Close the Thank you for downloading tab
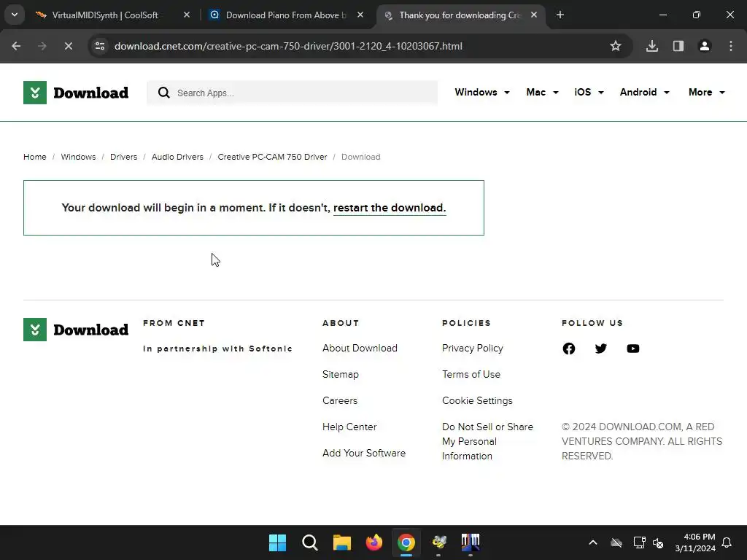The height and width of the screenshot is (560, 747). (534, 15)
